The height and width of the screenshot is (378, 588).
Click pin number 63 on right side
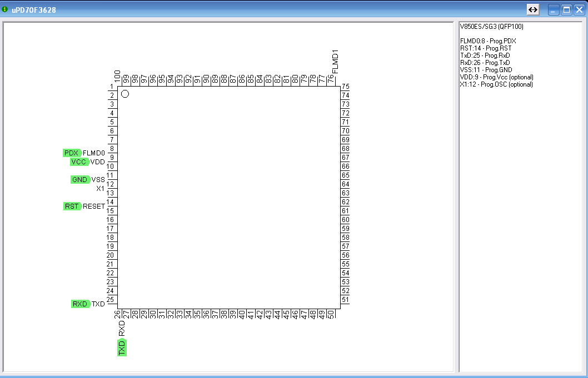point(345,193)
